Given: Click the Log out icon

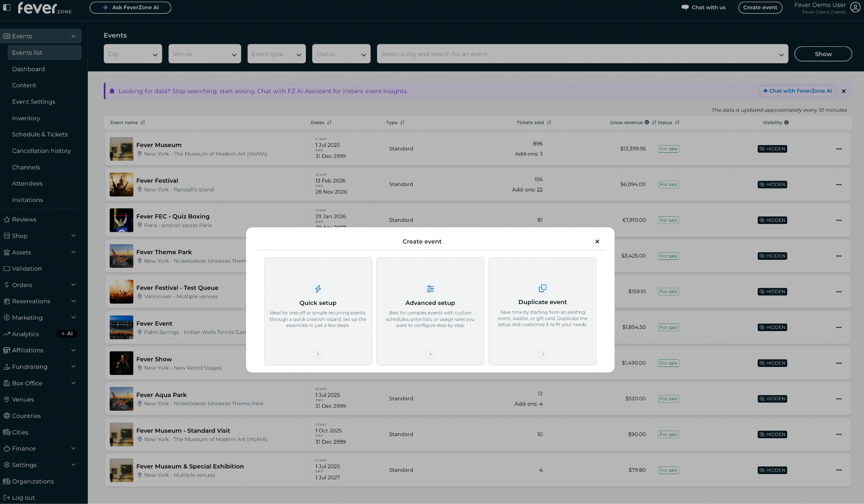Looking at the screenshot, I should click(7, 498).
